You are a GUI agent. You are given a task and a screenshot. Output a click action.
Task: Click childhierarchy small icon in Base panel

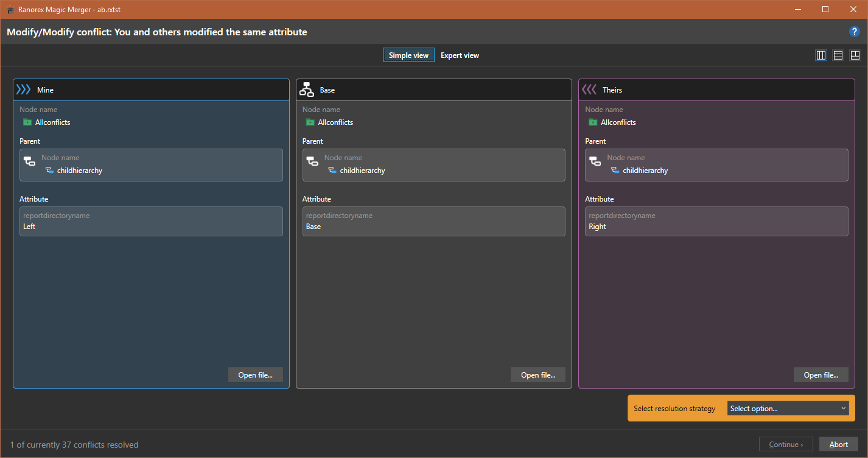point(332,171)
